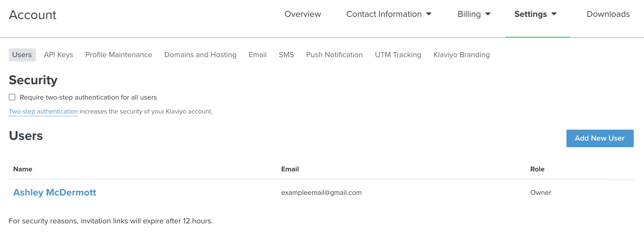Go to the UTM Tracking tab
Screen dimensions: 644x238
pyautogui.click(x=398, y=55)
